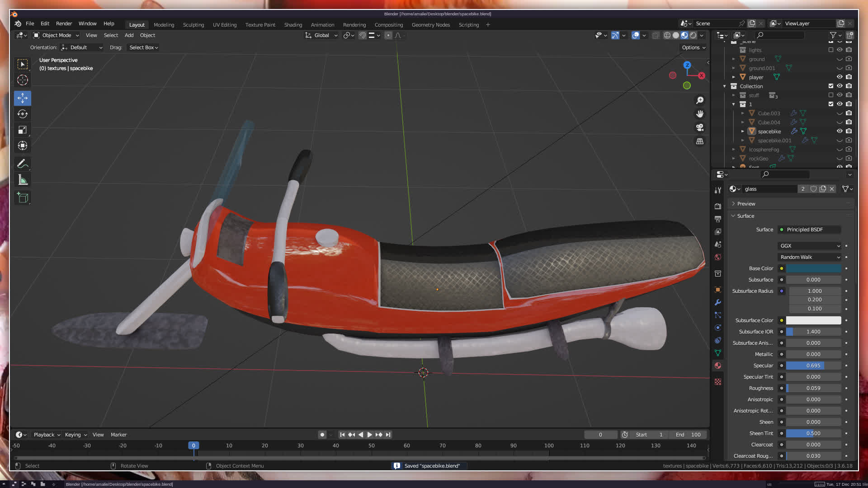868x488 pixels.
Task: Open the Render menu
Action: tap(64, 23)
